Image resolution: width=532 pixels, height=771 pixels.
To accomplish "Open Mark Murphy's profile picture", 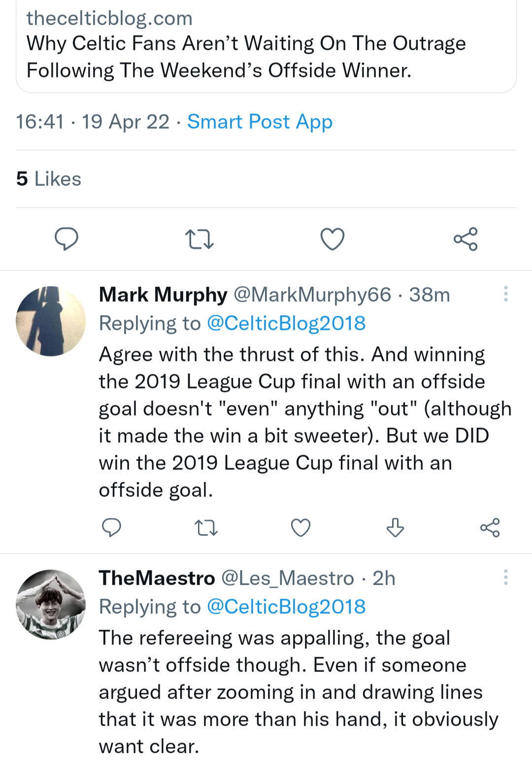I will (51, 321).
